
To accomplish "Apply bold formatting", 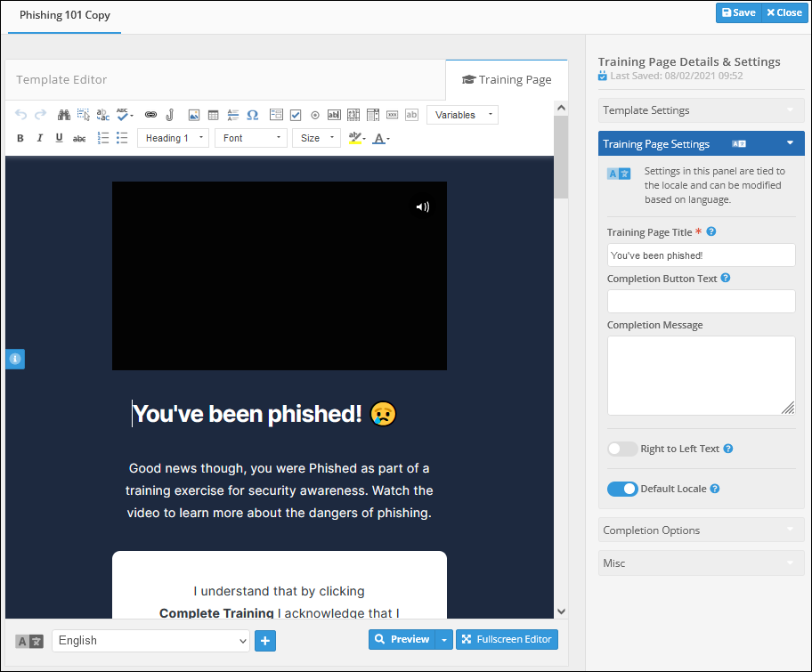I will (x=20, y=138).
